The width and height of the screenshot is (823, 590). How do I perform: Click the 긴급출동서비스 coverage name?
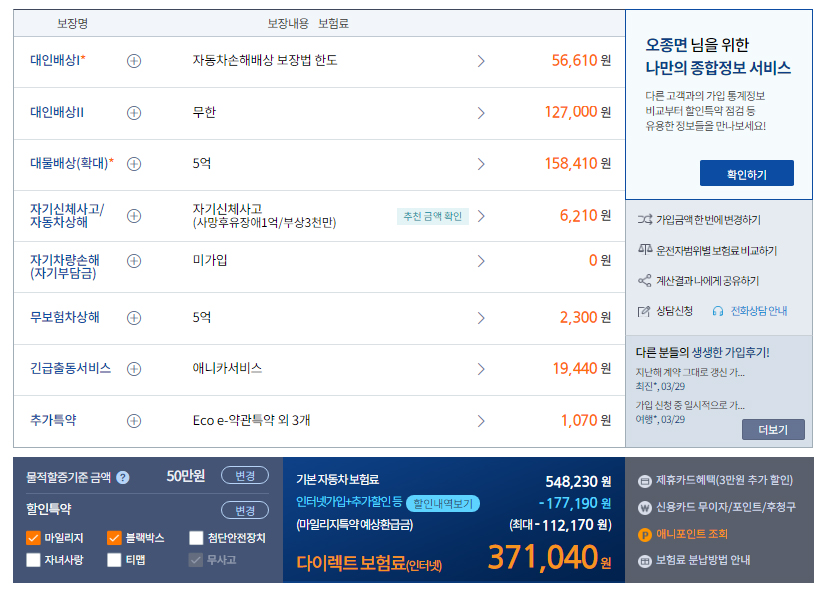70,368
